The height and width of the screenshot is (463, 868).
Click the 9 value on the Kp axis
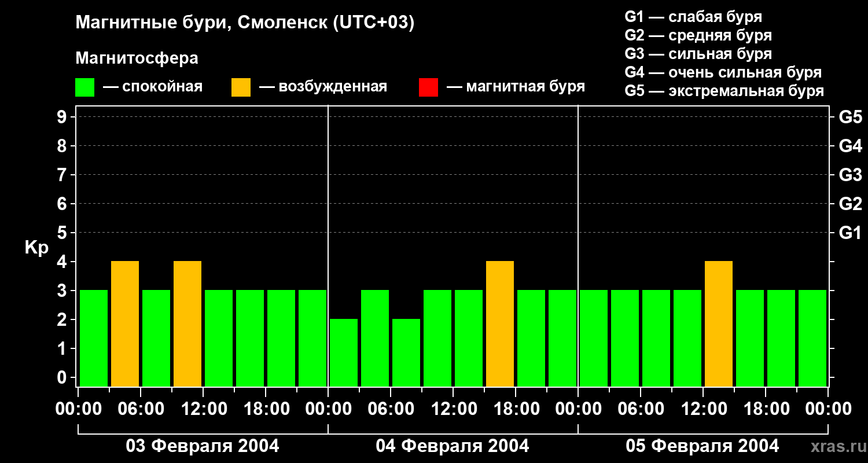point(63,117)
